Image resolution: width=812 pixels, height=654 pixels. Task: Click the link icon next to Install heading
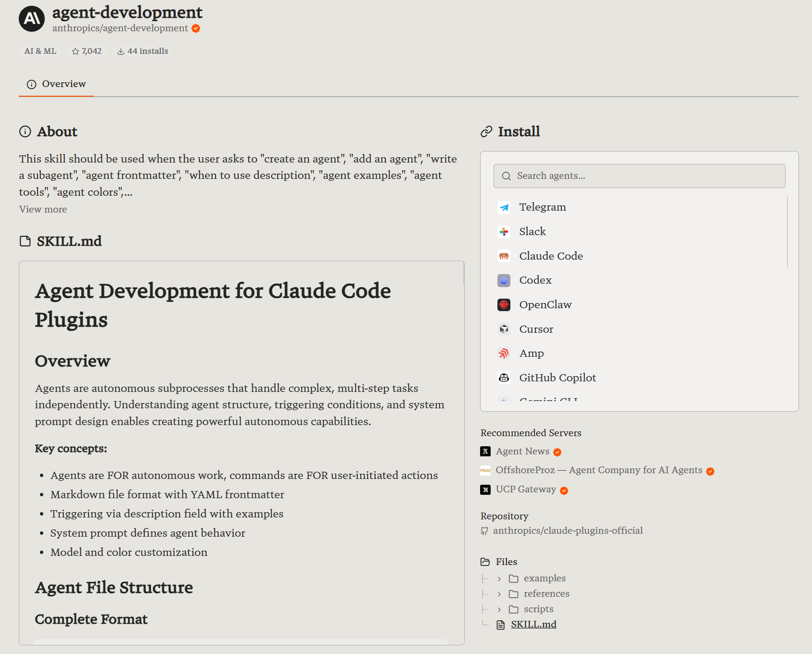[486, 132]
